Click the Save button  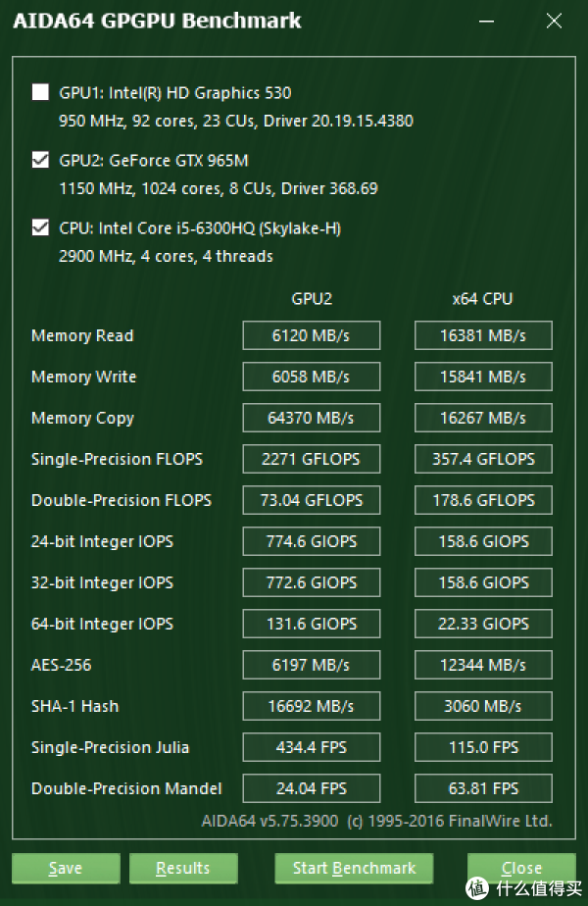point(66,868)
